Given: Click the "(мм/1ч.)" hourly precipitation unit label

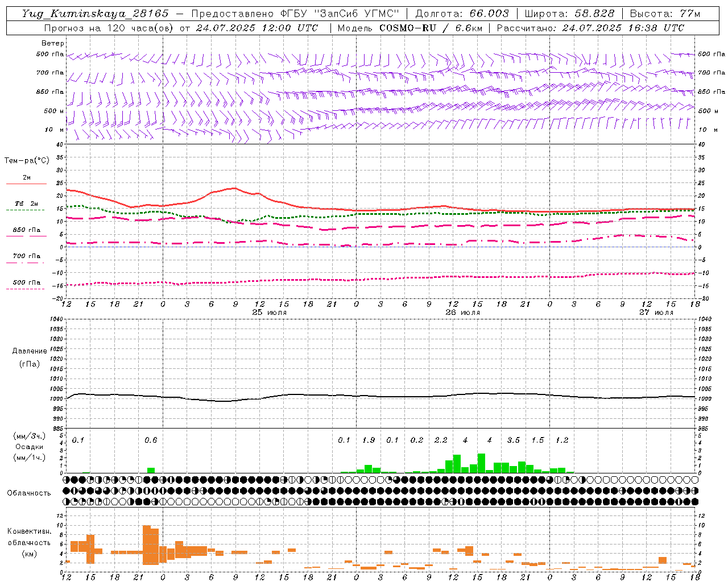Looking at the screenshot, I should (30, 458).
